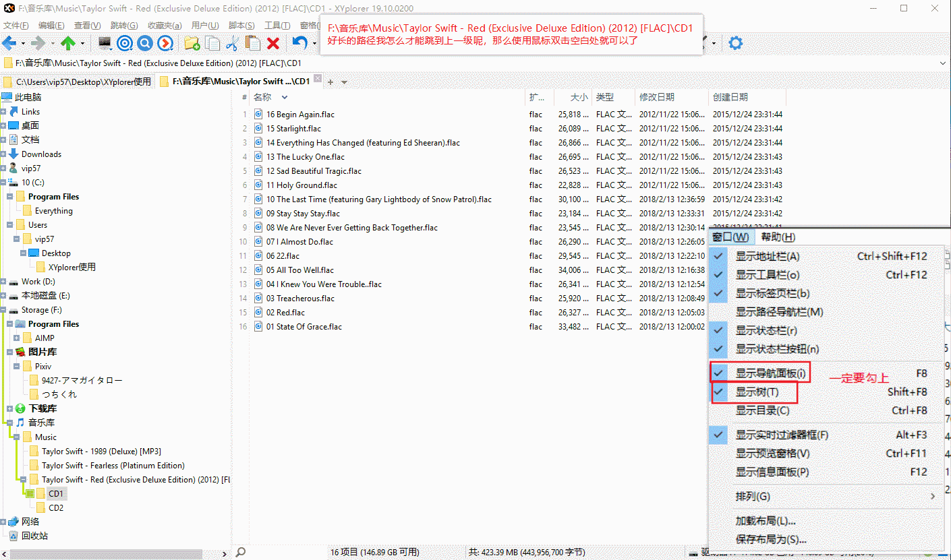Select CD2 folder in tree

(56, 508)
